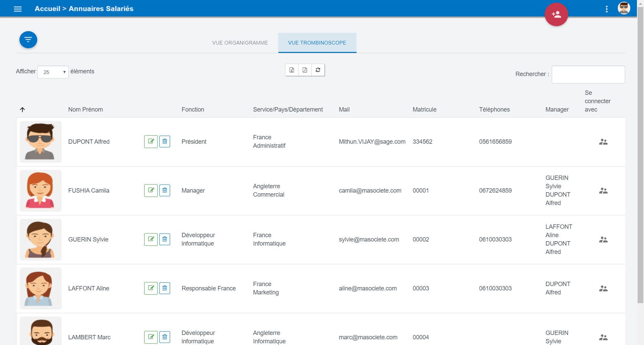Select the VUE TROMBINOSCOPE tab
The width and height of the screenshot is (644, 345).
(x=317, y=43)
